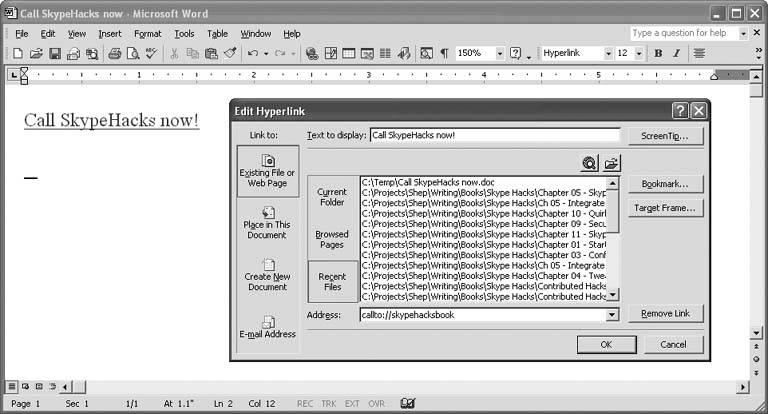Click the ScreenTip button
This screenshot has width=768, height=414.
(666, 135)
